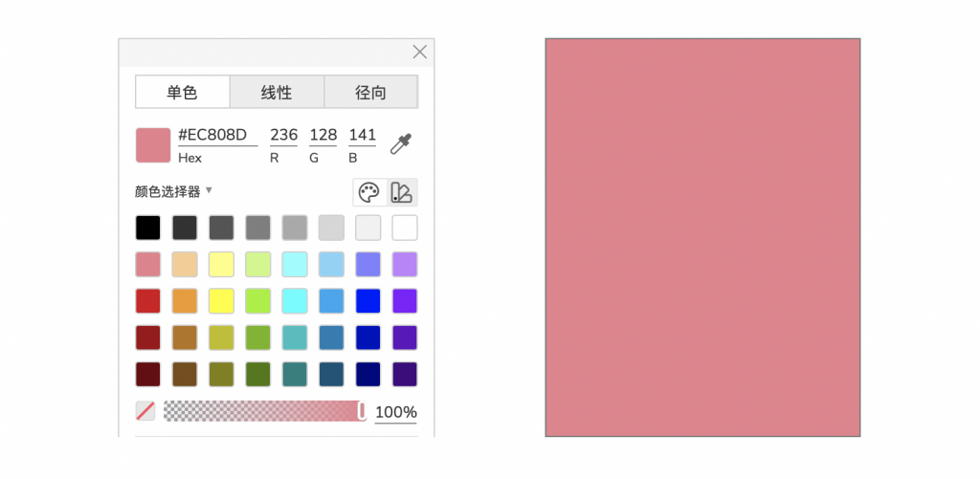Open the 线性 gradient tab

click(x=277, y=93)
